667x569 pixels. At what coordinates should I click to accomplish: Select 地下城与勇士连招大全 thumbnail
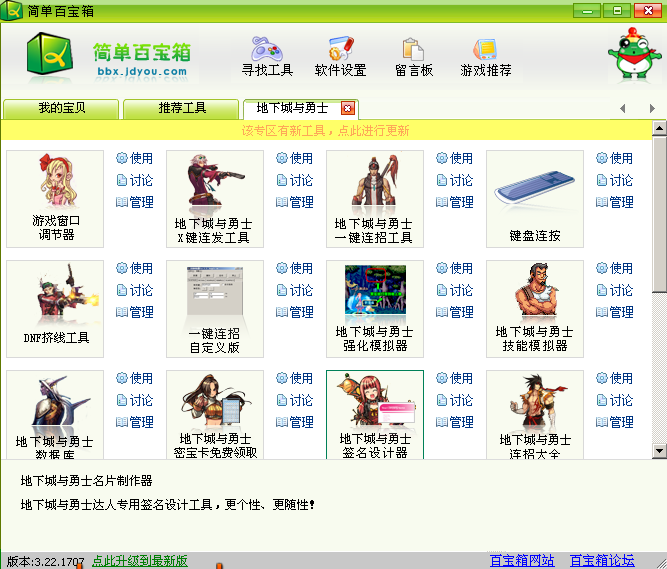[535, 415]
